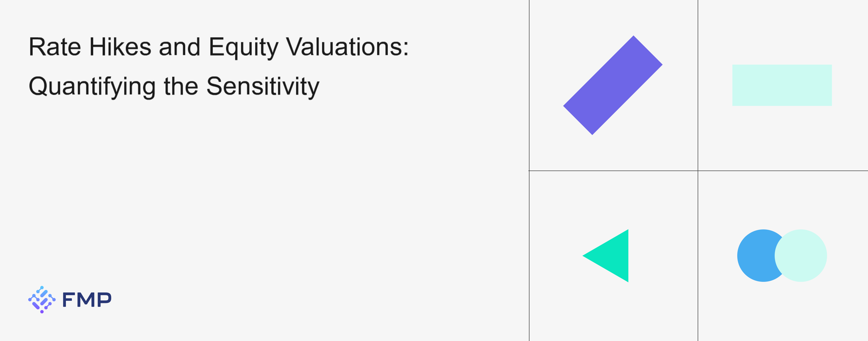Click the vertical divider line between the triangle and circles
The image size is (868, 341).
click(x=698, y=256)
